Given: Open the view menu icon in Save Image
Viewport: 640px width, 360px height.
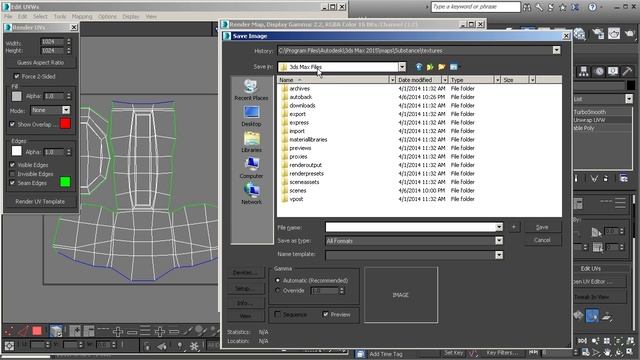Looking at the screenshot, I should pyautogui.click(x=454, y=67).
